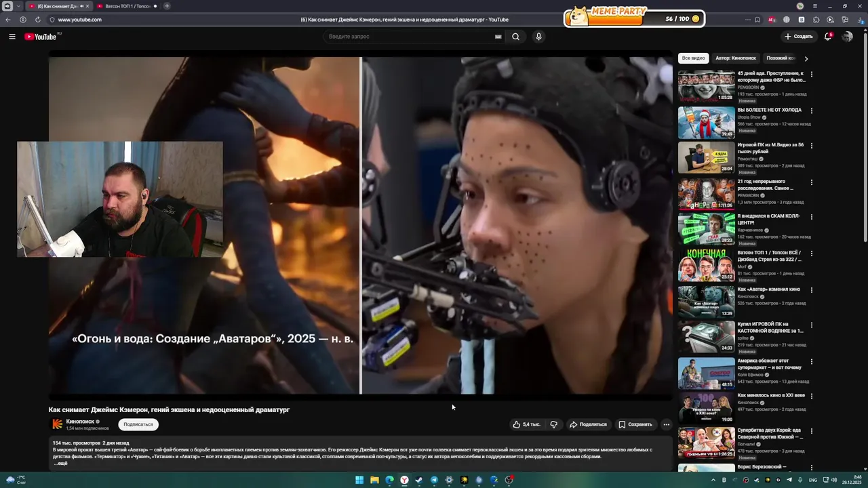Open the three-dot more actions menu under video
Viewport: 868px width, 488px height.
coord(667,424)
